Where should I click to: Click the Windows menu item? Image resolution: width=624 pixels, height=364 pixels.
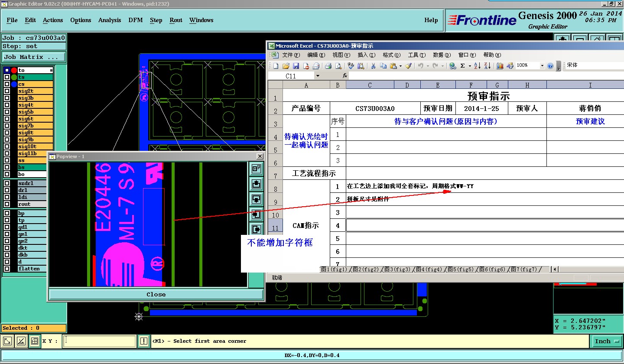point(201,20)
